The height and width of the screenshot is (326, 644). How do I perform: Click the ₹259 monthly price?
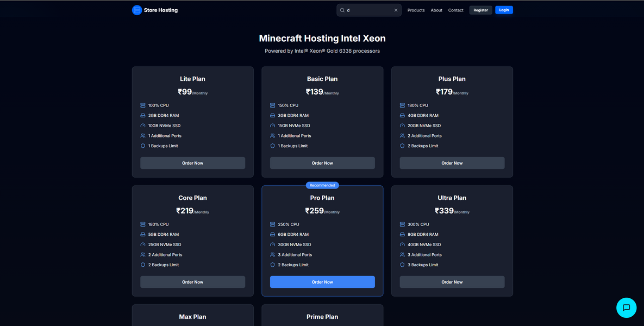point(322,211)
